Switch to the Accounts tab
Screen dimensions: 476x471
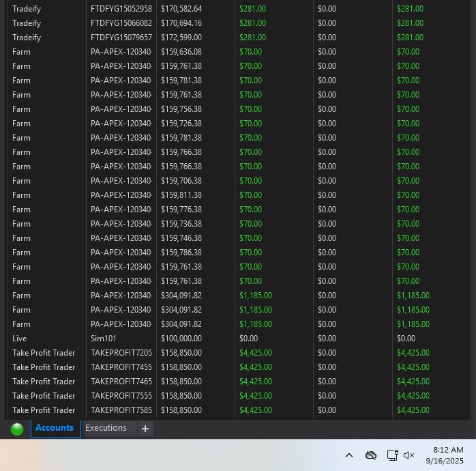55,428
